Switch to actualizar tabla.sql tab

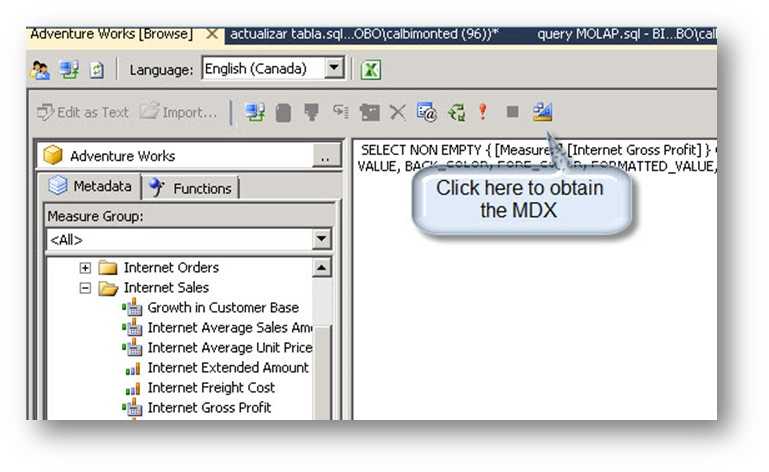(x=364, y=34)
